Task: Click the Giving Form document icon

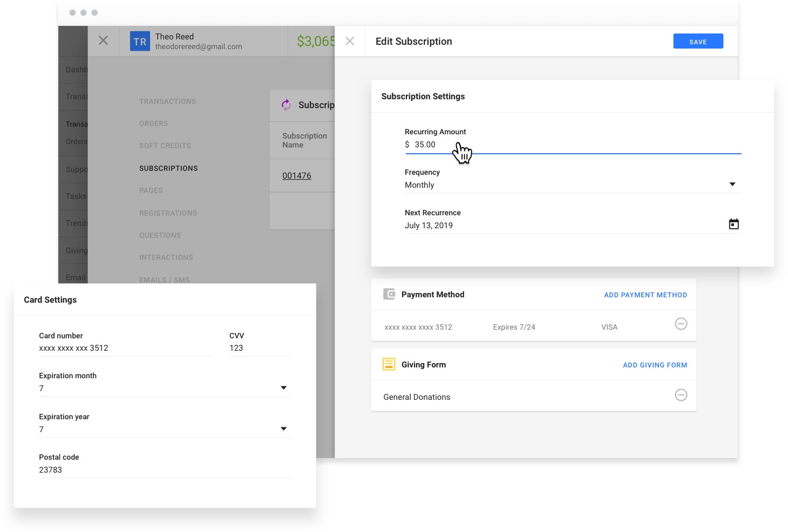Action: point(389,364)
